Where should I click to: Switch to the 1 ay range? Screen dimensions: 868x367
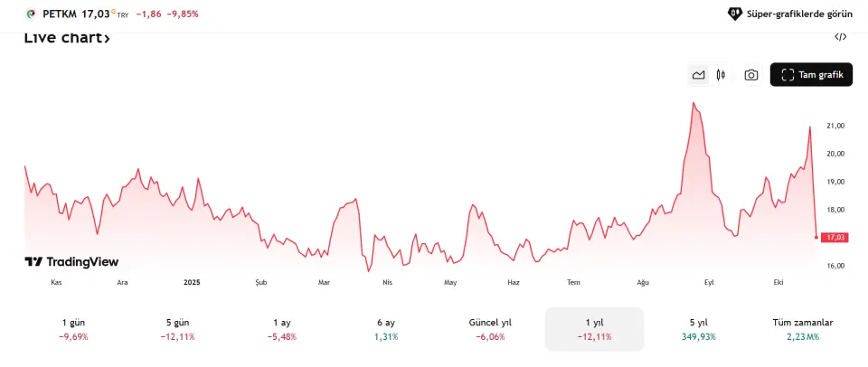point(282,329)
